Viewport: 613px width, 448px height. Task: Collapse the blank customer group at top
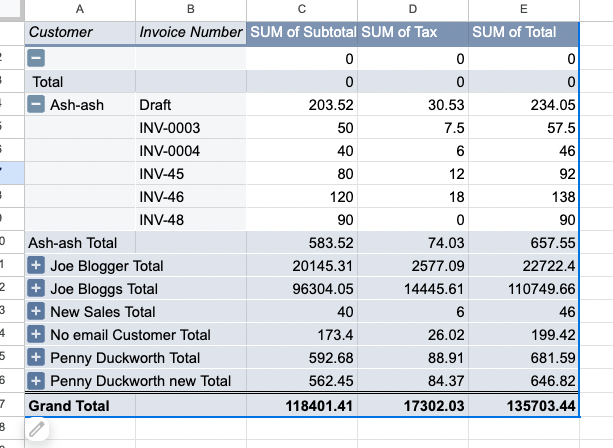[x=36, y=59]
